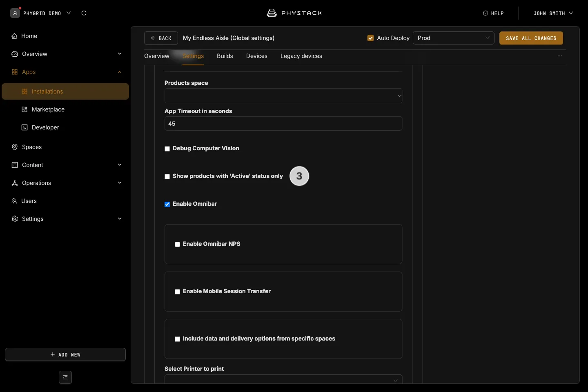Click the Content document icon
Viewport: 588px width, 392px height.
tap(15, 165)
